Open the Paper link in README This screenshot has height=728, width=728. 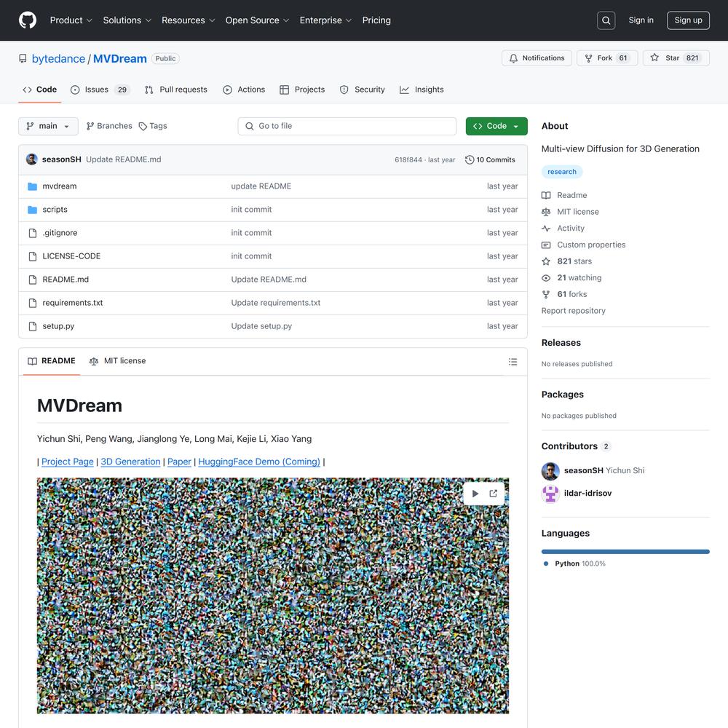pos(179,462)
